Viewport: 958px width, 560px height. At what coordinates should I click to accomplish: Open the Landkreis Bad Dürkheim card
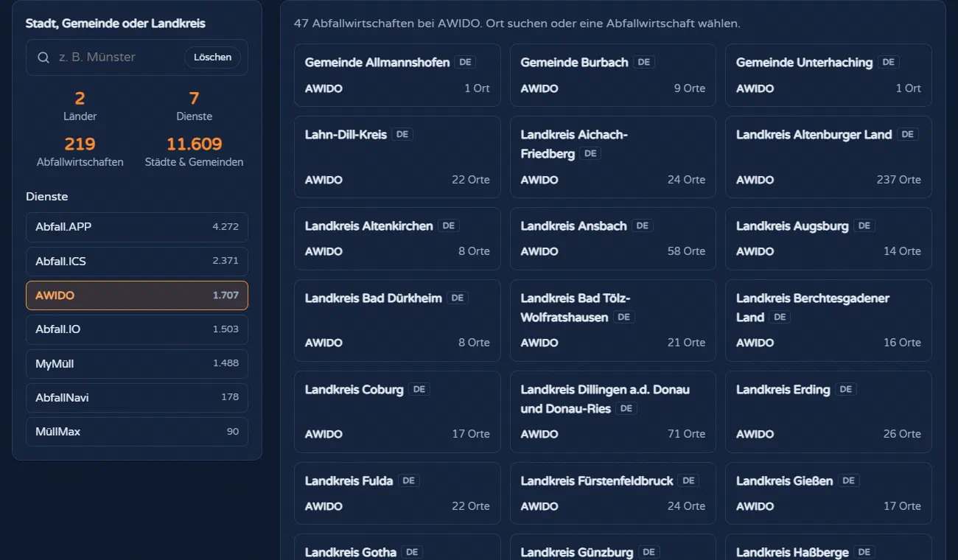pyautogui.click(x=397, y=321)
